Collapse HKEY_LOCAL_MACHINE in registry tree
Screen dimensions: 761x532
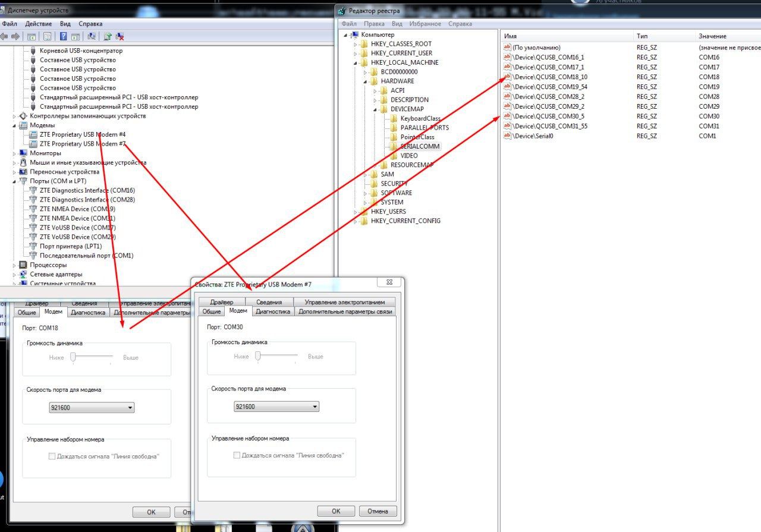(356, 62)
